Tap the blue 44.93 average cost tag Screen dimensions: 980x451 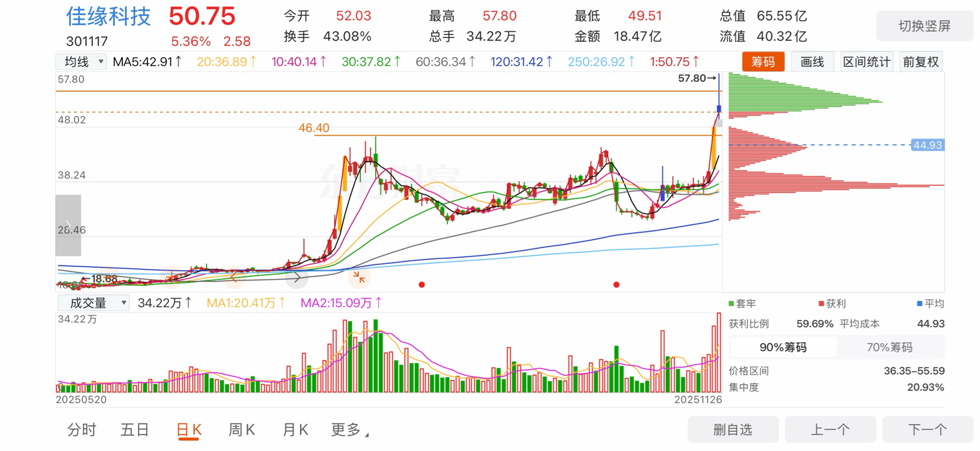click(x=928, y=145)
